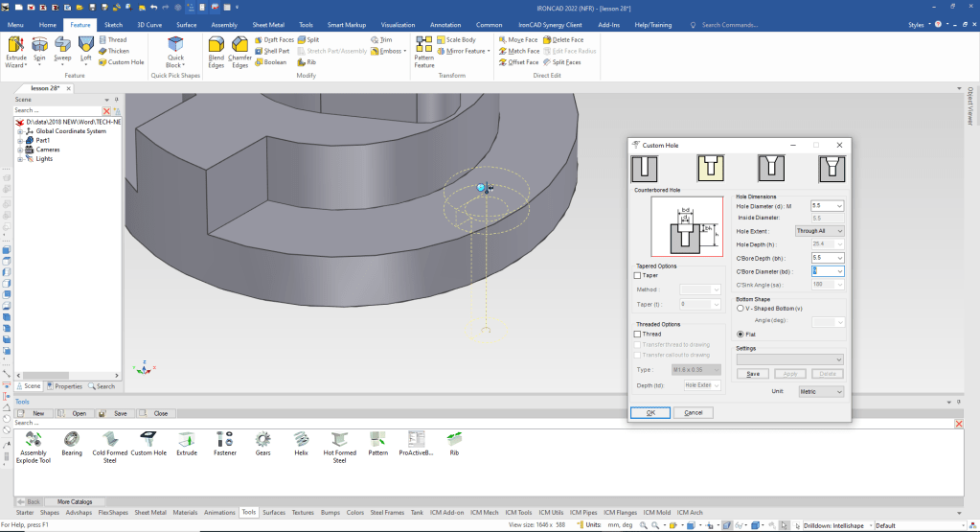Click OK in the Custom Hole dialog
980x532 pixels.
tap(650, 412)
